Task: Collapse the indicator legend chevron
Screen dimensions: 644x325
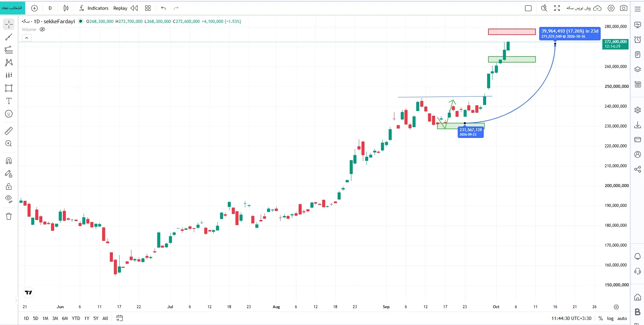Action: point(27,38)
